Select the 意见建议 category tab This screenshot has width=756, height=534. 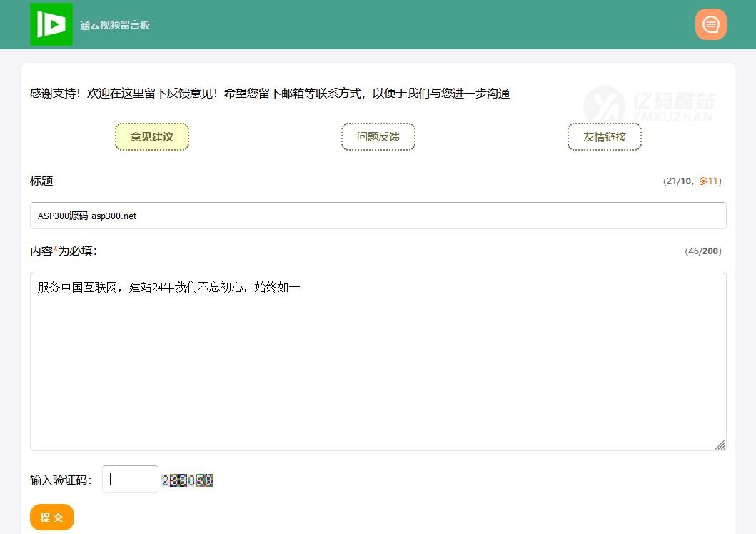tap(152, 137)
